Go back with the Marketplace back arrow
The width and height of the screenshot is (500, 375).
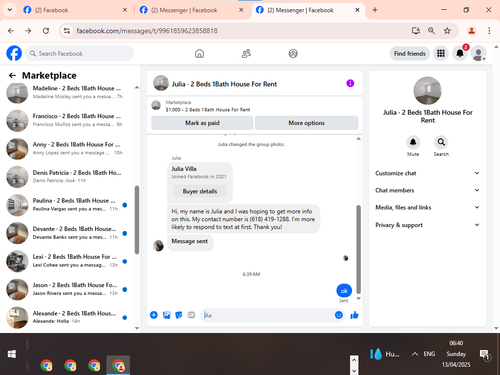[12, 76]
